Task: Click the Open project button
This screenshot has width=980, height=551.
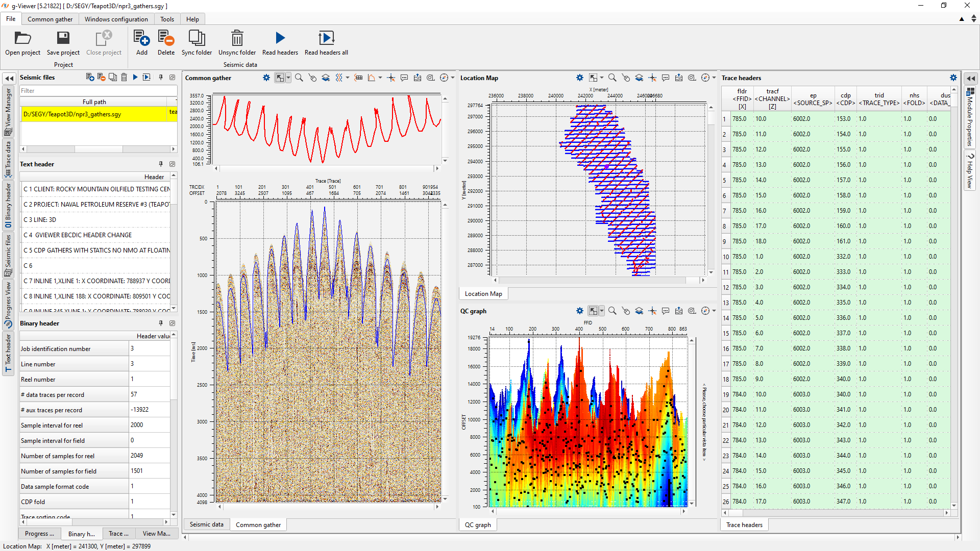Action: [22, 43]
